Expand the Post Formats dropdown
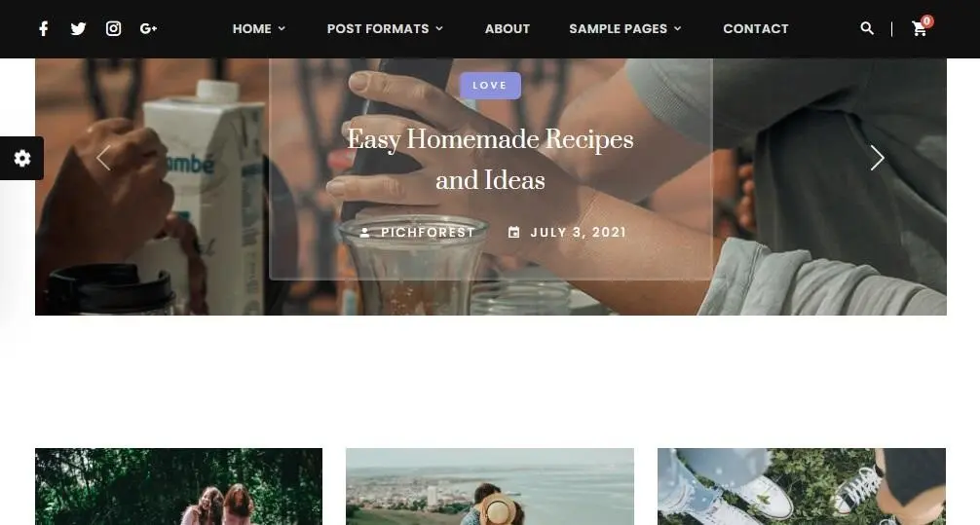The image size is (980, 525). (385, 29)
